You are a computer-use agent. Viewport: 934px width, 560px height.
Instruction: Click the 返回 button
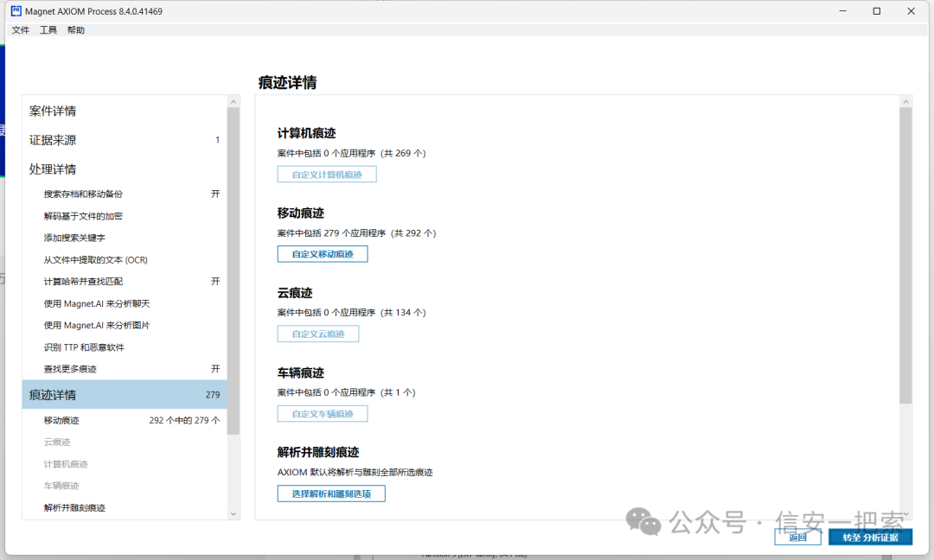point(797,538)
